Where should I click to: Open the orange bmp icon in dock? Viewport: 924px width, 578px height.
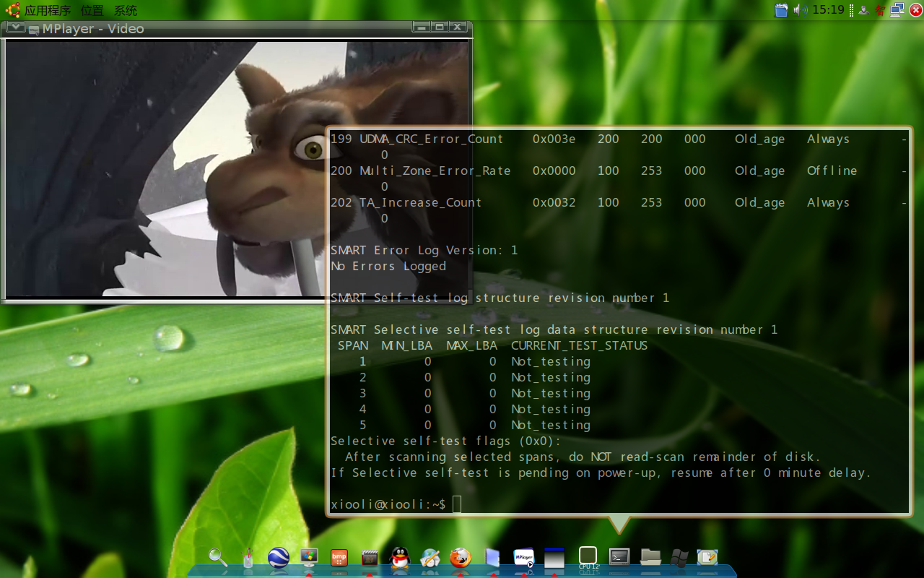[339, 558]
